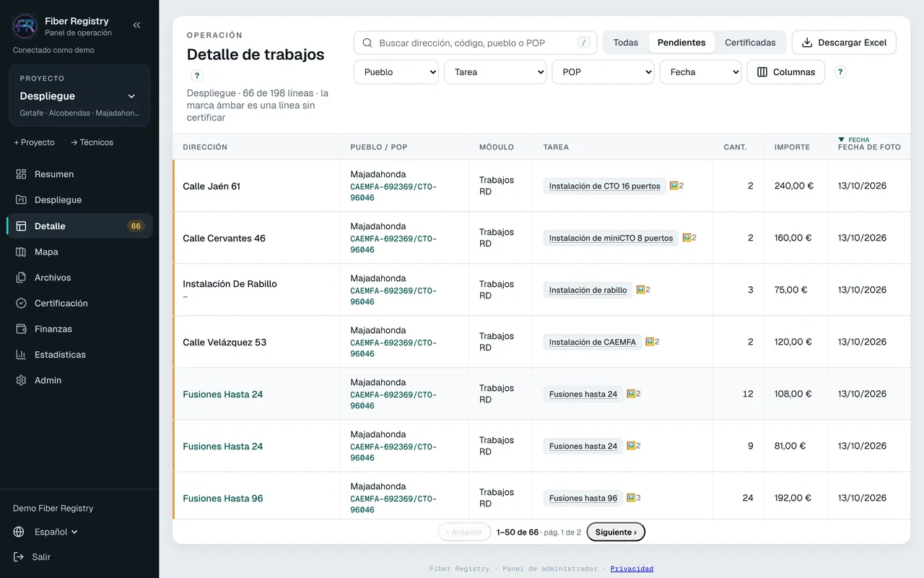Click the Resumen dashboard icon in sidebar

coord(21,174)
